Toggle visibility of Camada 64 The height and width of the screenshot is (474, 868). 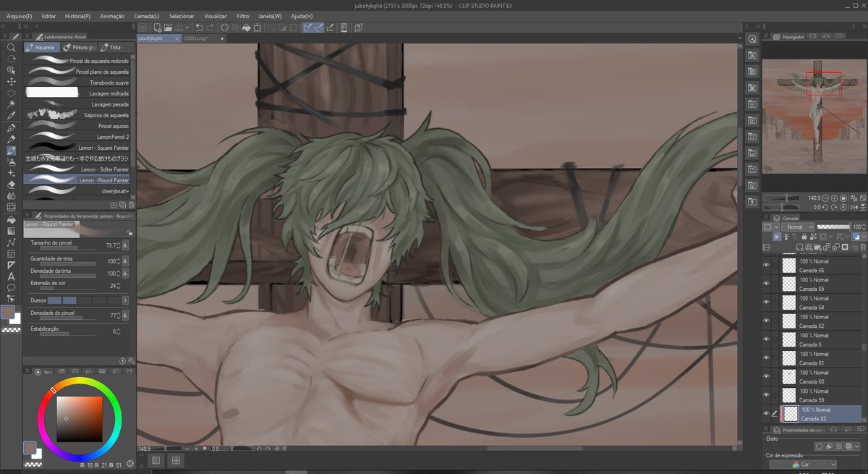tap(766, 302)
